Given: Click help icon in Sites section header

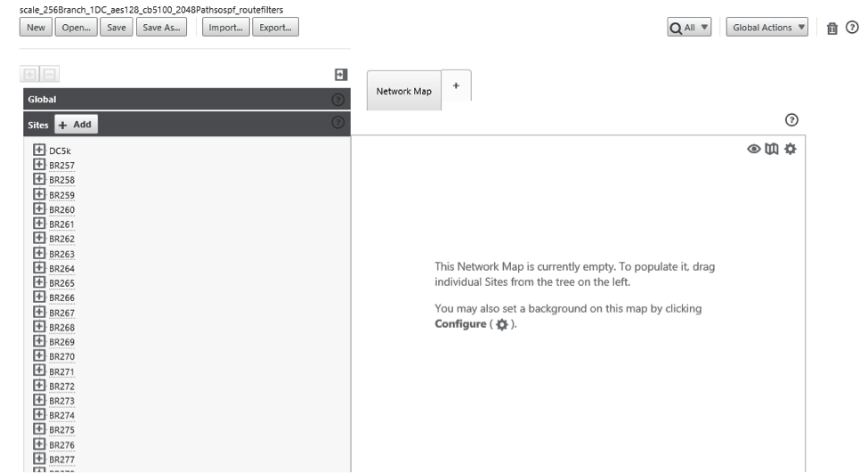Looking at the screenshot, I should (337, 122).
